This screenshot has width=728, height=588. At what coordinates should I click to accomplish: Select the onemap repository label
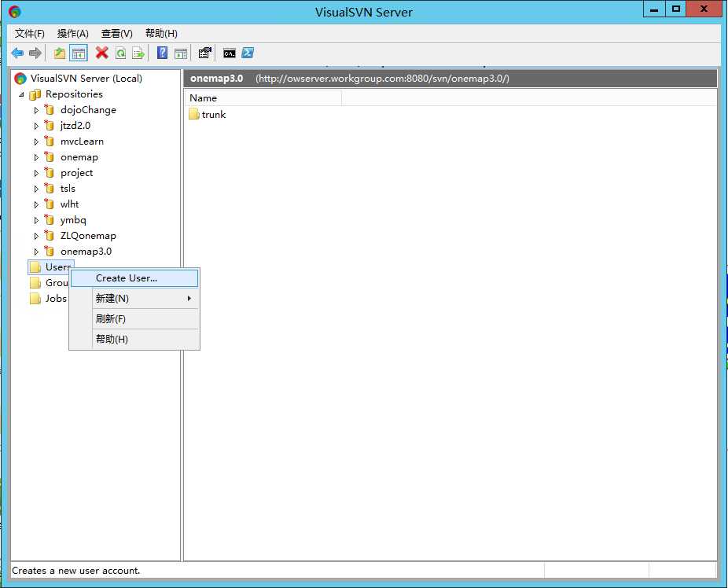79,157
